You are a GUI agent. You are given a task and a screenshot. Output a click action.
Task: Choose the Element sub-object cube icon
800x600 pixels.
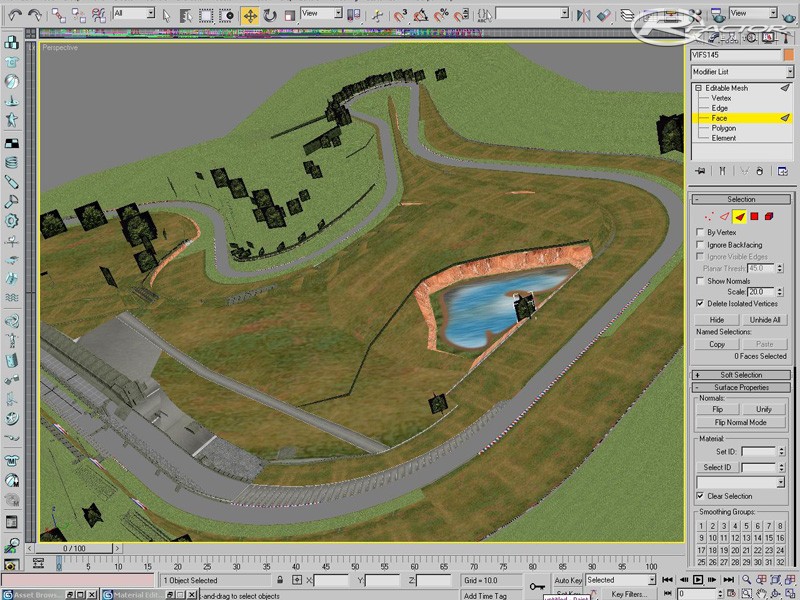click(x=769, y=216)
